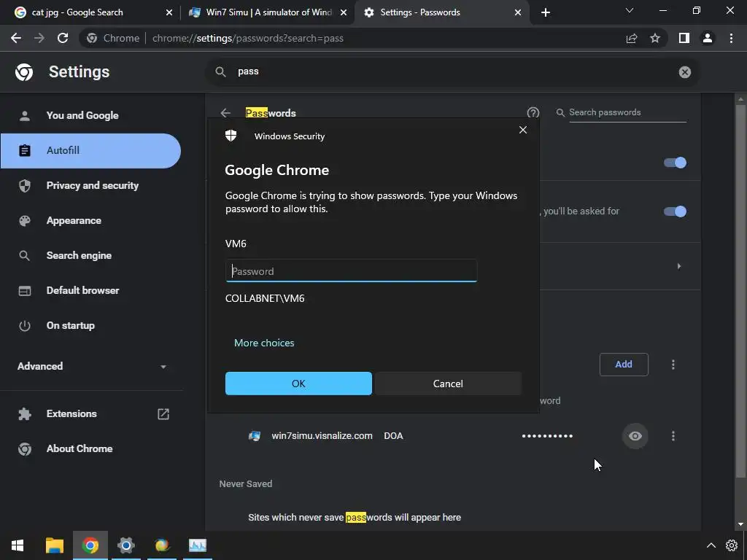
Task: Open more actions for win7simu.visnalize.com
Action: click(x=673, y=436)
